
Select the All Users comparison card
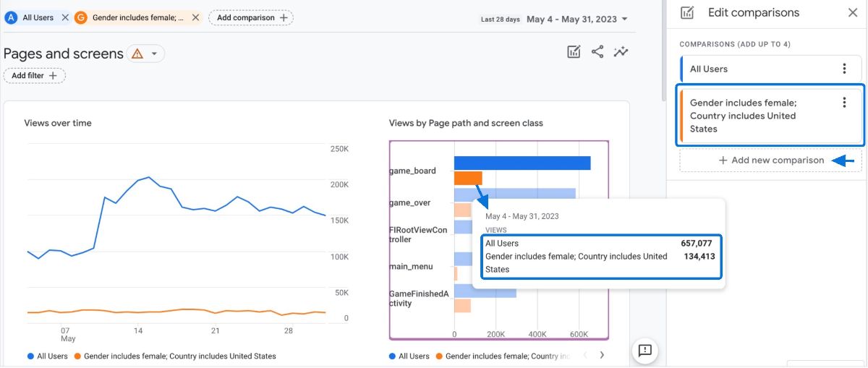coord(770,69)
